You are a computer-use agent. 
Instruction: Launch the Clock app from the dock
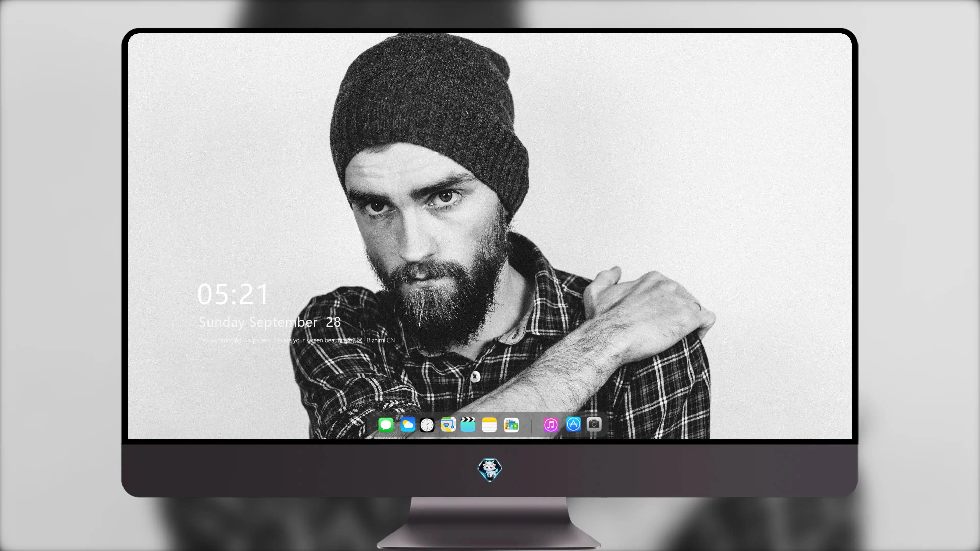[427, 425]
